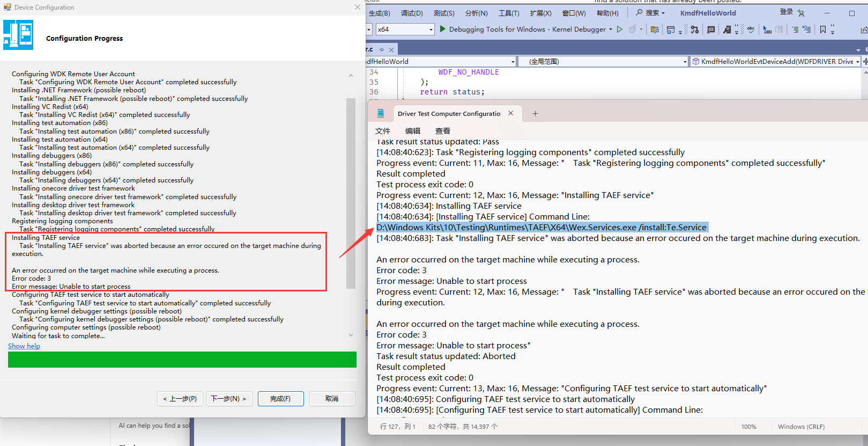Close the Driver Test Computer Configuration tab
Image resolution: width=868 pixels, height=446 pixels.
pos(511,113)
